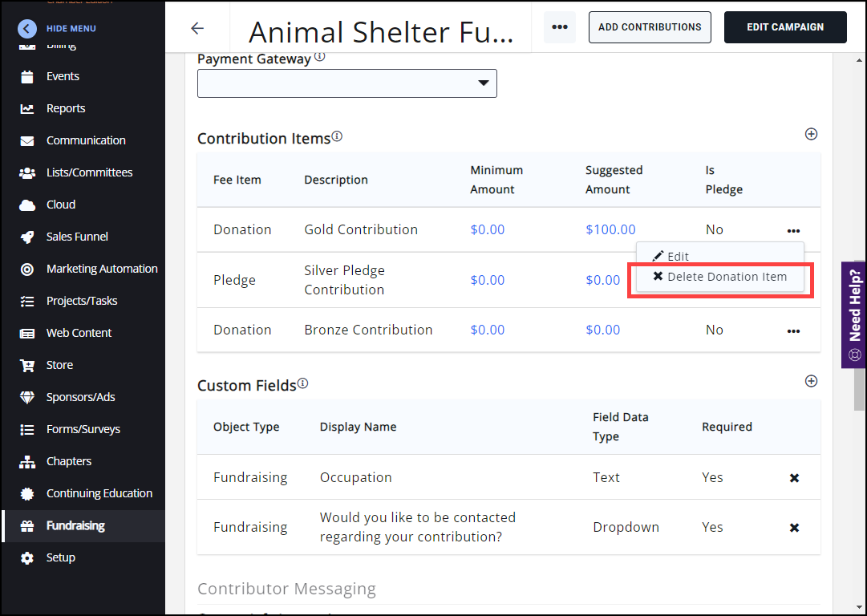This screenshot has height=616, width=867.
Task: Click the Add Contributions button
Action: tap(650, 27)
